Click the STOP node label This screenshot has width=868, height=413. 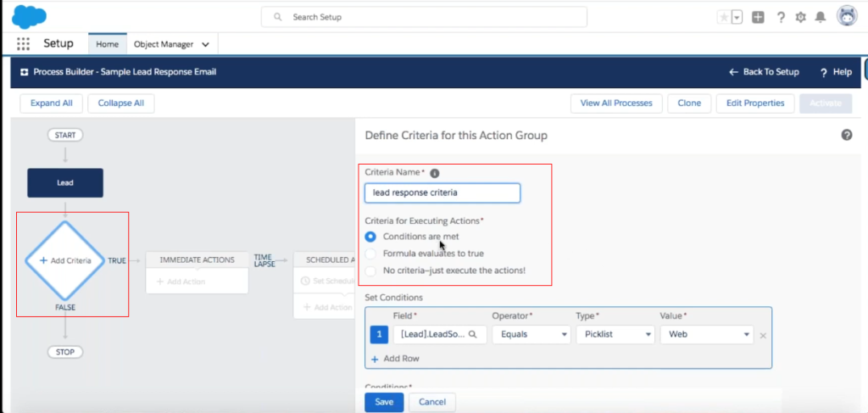(65, 352)
